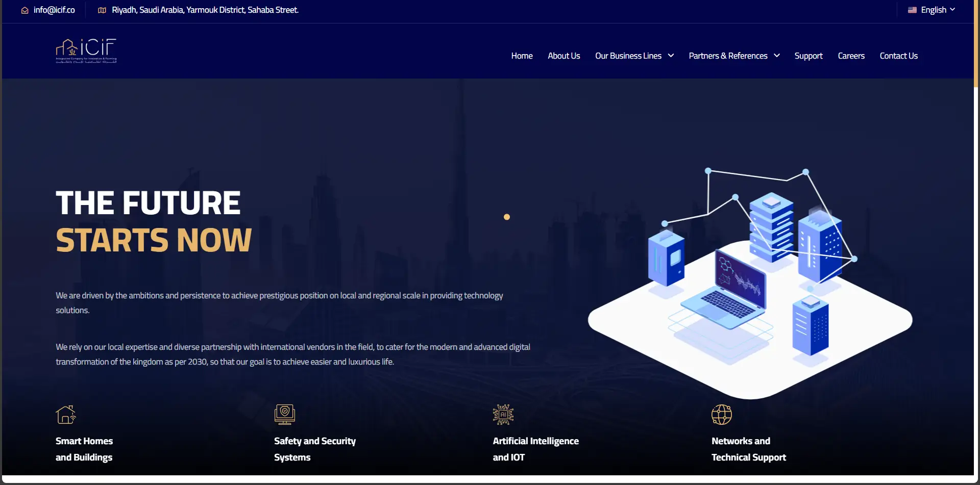Click the info@icif.co email link
Screen dimensions: 980x485
click(x=54, y=10)
